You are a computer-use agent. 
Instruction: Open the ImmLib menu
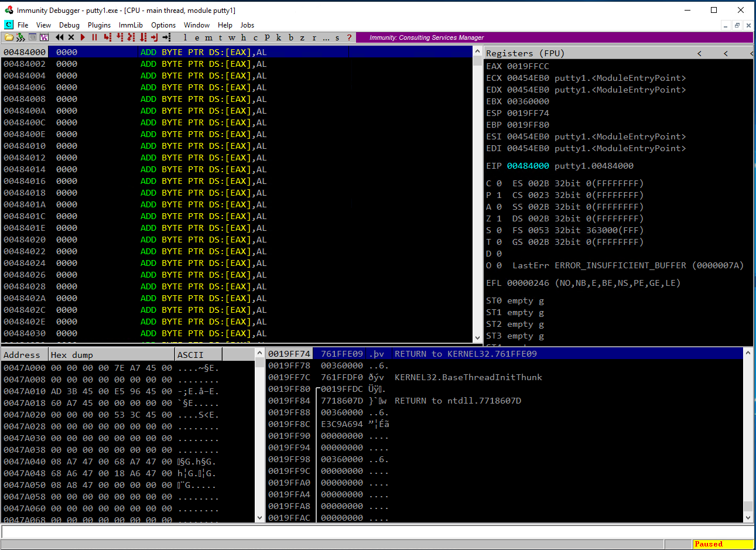[131, 25]
